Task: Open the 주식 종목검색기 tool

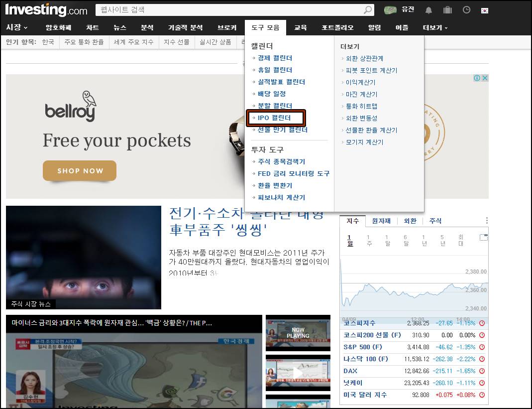Action: [x=281, y=162]
